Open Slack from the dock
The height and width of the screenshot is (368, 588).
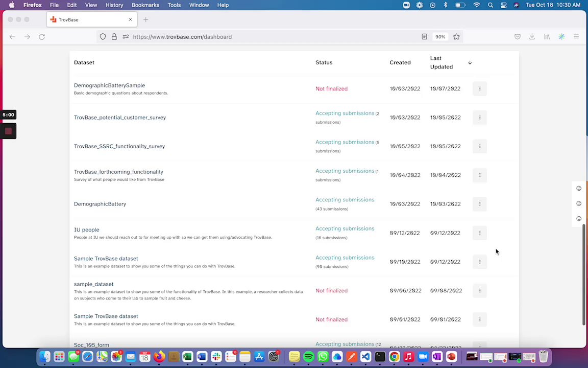(x=216, y=356)
